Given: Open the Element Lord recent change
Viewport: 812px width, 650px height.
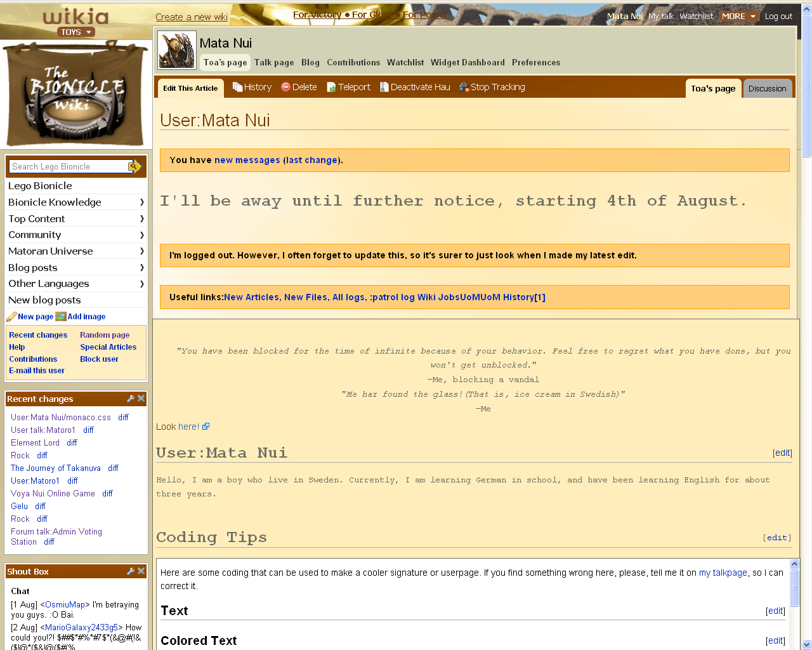Looking at the screenshot, I should pos(35,443).
